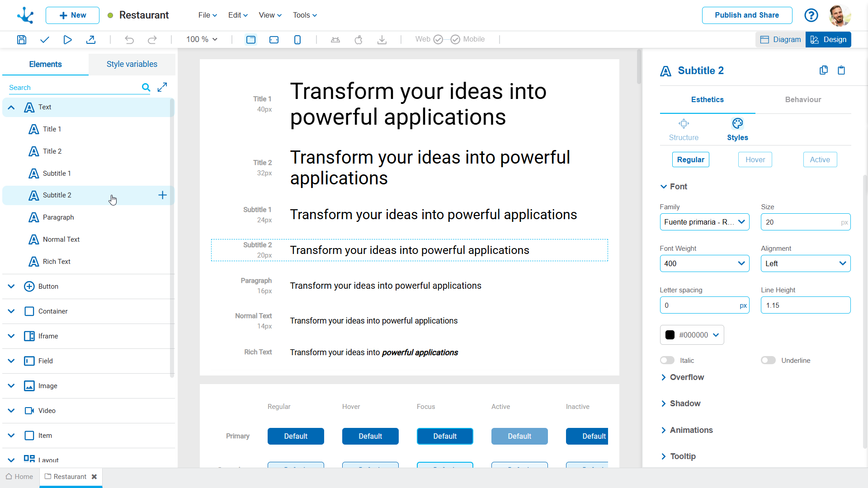Click the plus icon next to Subtitle 2

pos(162,195)
